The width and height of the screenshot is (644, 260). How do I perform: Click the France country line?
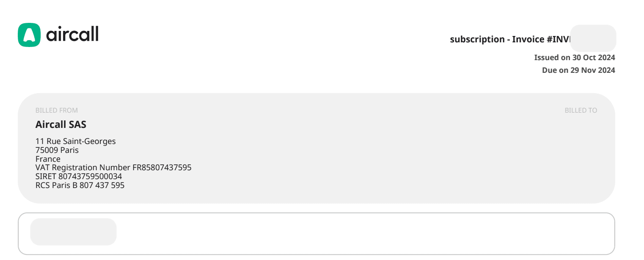pos(48,159)
